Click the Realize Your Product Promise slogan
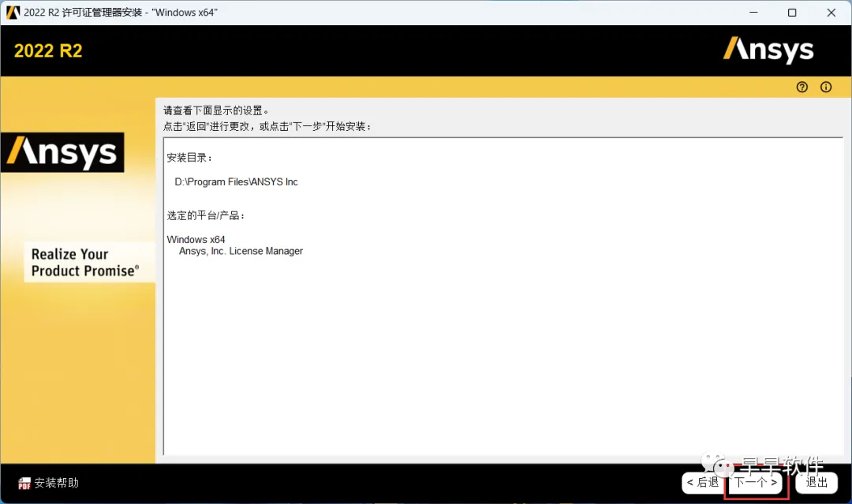Screen dimensions: 852x504 pyautogui.click(x=85, y=263)
